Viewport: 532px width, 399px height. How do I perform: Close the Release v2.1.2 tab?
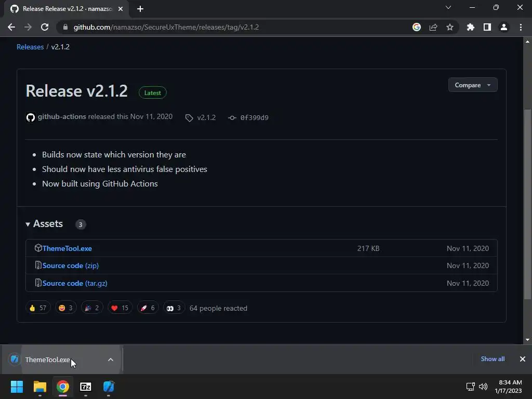[x=121, y=9]
